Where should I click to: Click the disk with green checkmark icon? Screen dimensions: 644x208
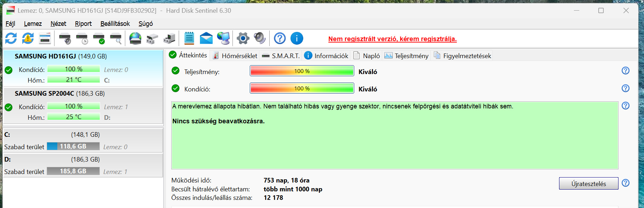pos(99,38)
